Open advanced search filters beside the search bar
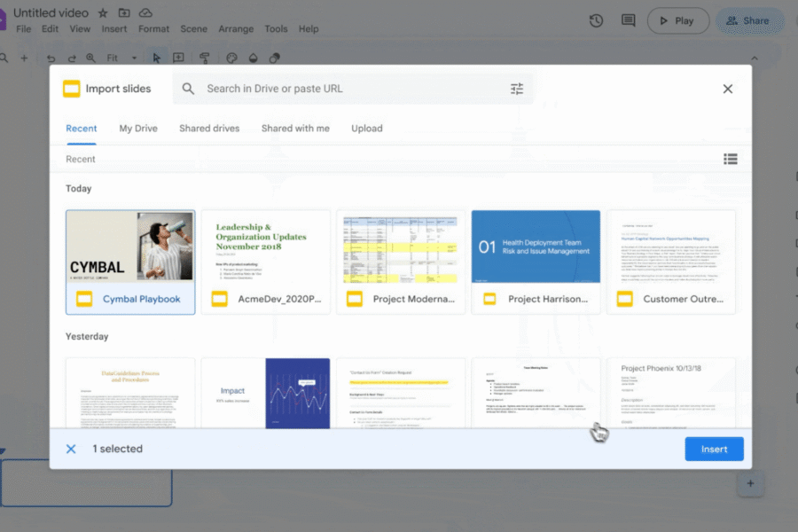This screenshot has height=532, width=798. pyautogui.click(x=517, y=89)
